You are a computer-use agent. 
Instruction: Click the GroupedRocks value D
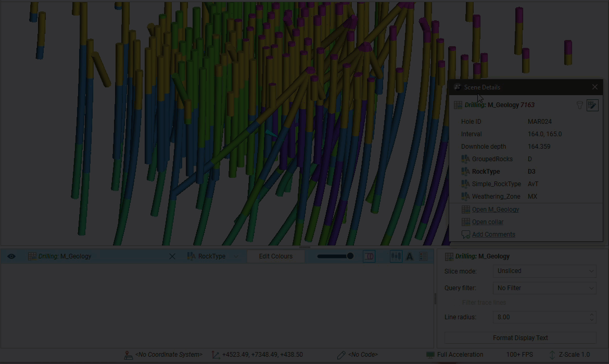(529, 159)
